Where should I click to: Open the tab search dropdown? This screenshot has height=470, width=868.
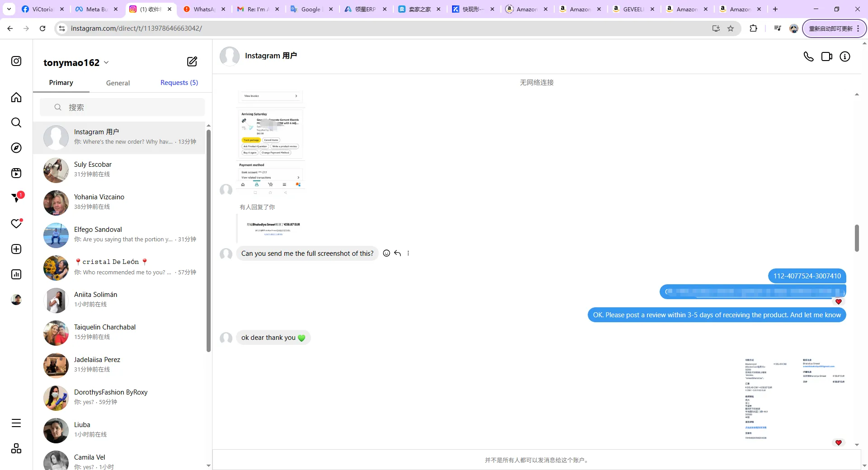(9, 9)
